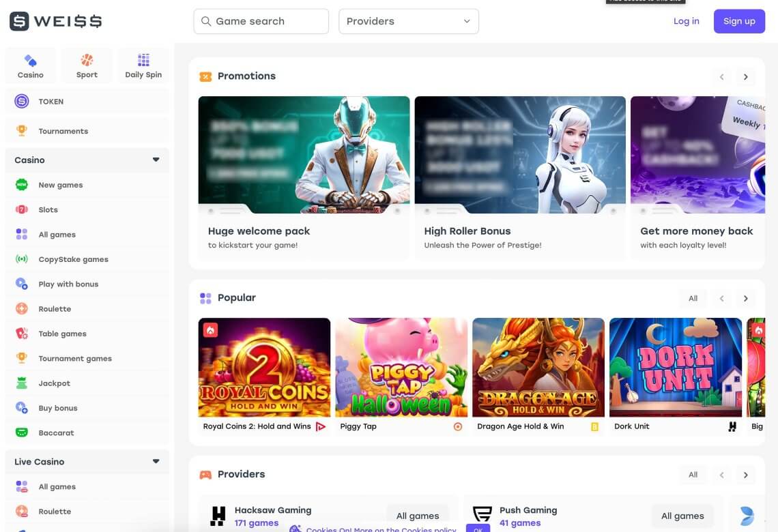Open the Daily Spin tab
Image resolution: width=778 pixels, height=532 pixels.
[143, 66]
